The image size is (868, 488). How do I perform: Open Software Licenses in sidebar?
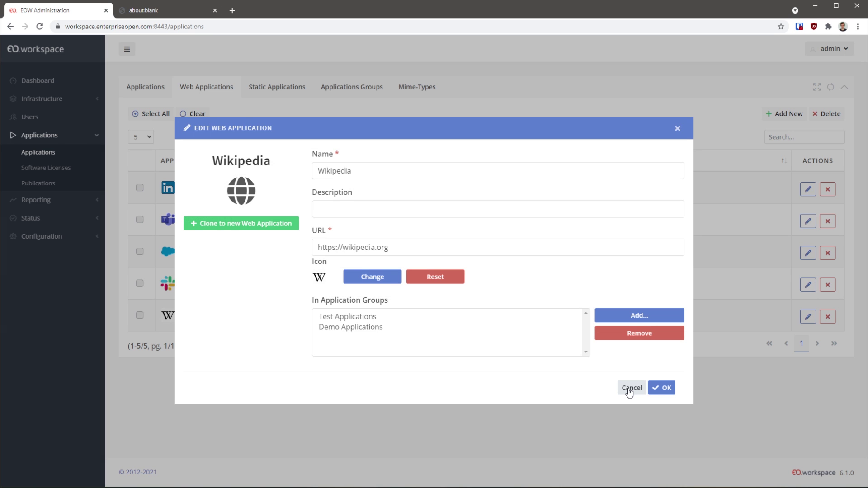pos(46,168)
